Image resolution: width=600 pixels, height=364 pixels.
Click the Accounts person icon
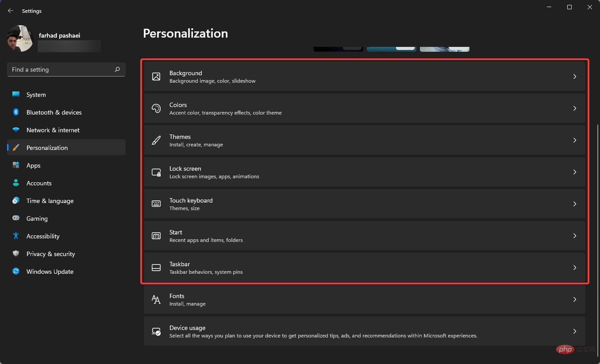coord(16,183)
